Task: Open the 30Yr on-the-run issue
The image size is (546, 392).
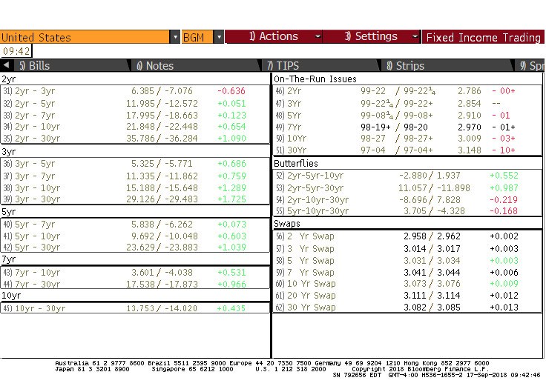Action: pyautogui.click(x=407, y=150)
